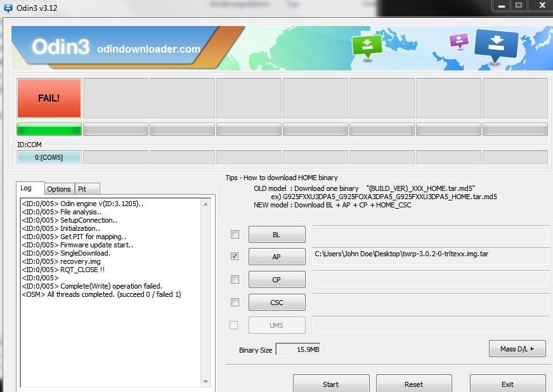Switch to the Log tab
Viewport: 553px width, 392px height.
click(x=30, y=188)
